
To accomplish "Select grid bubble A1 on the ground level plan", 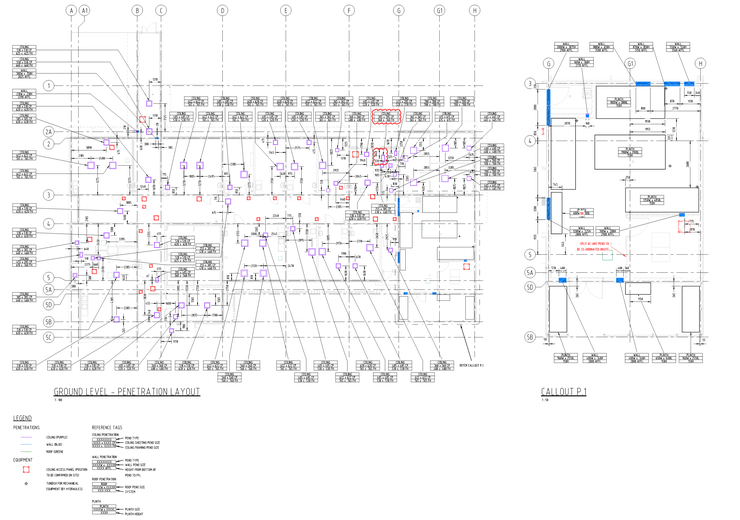I will pyautogui.click(x=85, y=10).
